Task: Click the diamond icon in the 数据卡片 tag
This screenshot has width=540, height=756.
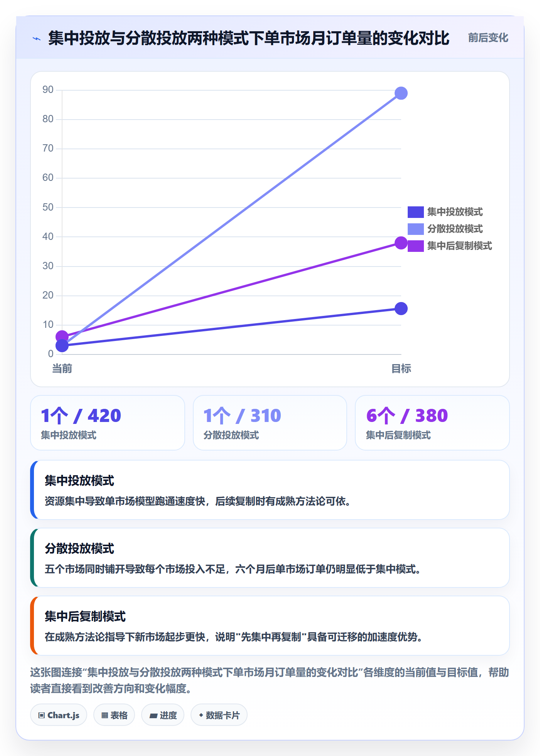Action: click(x=201, y=715)
